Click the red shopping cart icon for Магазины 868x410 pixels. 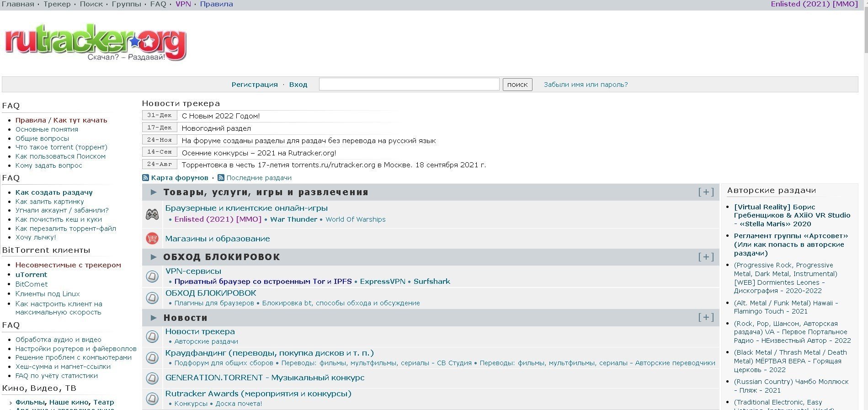tap(152, 238)
